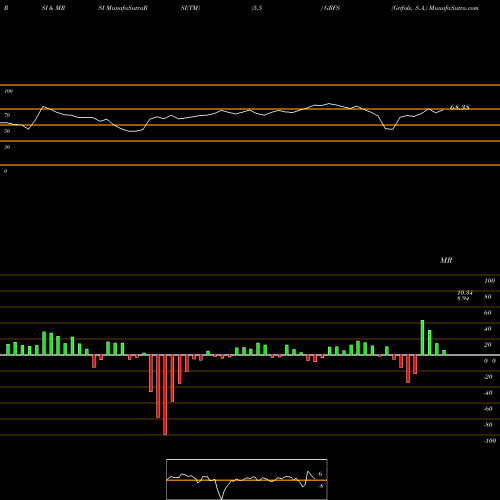This screenshot has width=500, height=500.
Task: Open the mini overview chart thumbnail
Action: (247, 479)
